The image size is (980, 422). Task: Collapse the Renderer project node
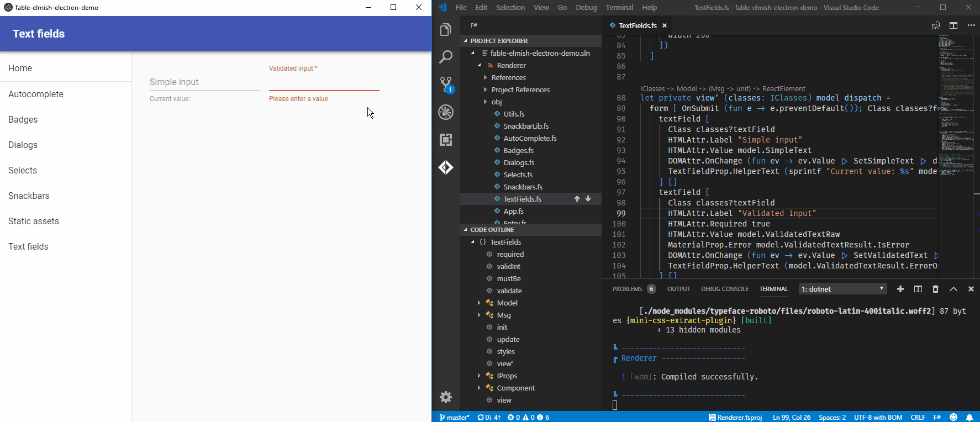(479, 65)
